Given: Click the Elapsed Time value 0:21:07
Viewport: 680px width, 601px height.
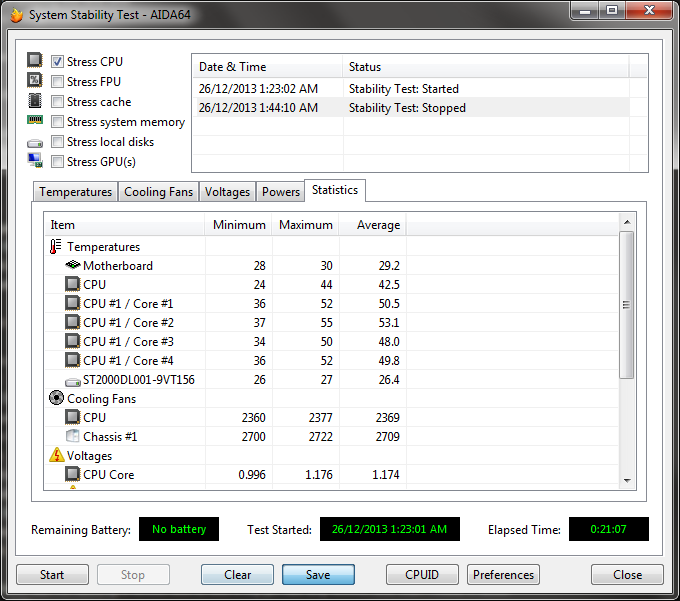Looking at the screenshot, I should tap(608, 529).
